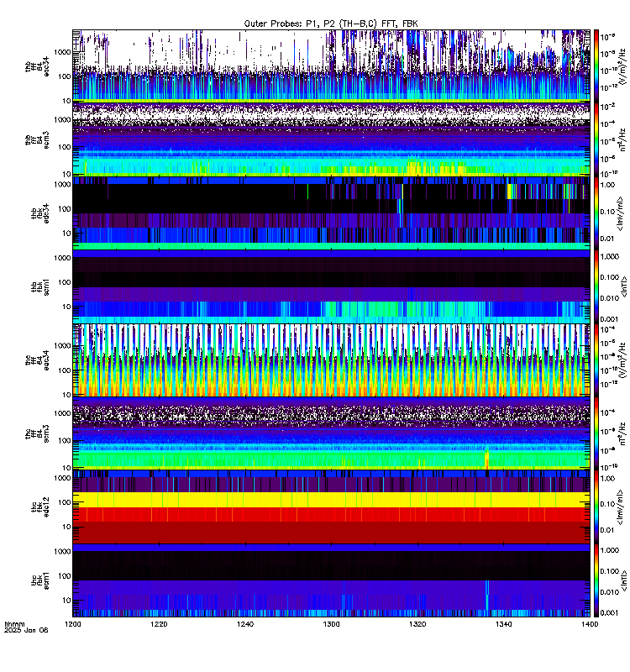Click the color bar of thb fff eac34 panel
The image size is (630, 672).
click(x=596, y=66)
